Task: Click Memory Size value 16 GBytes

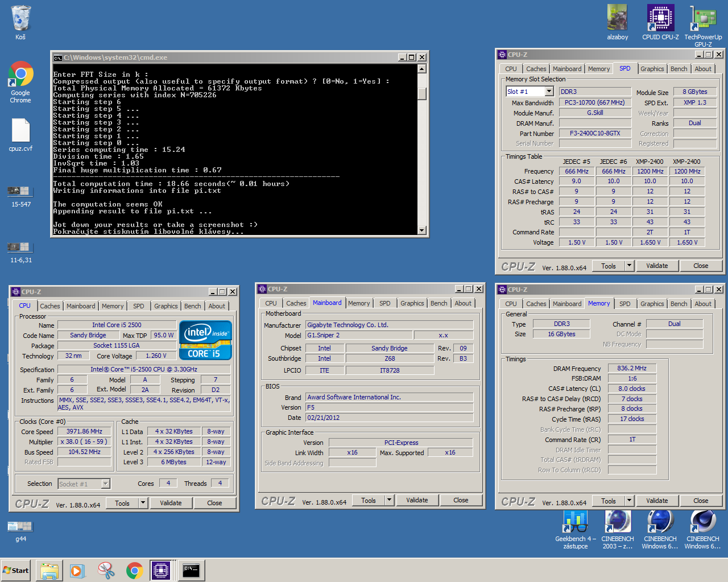Action: (x=561, y=334)
